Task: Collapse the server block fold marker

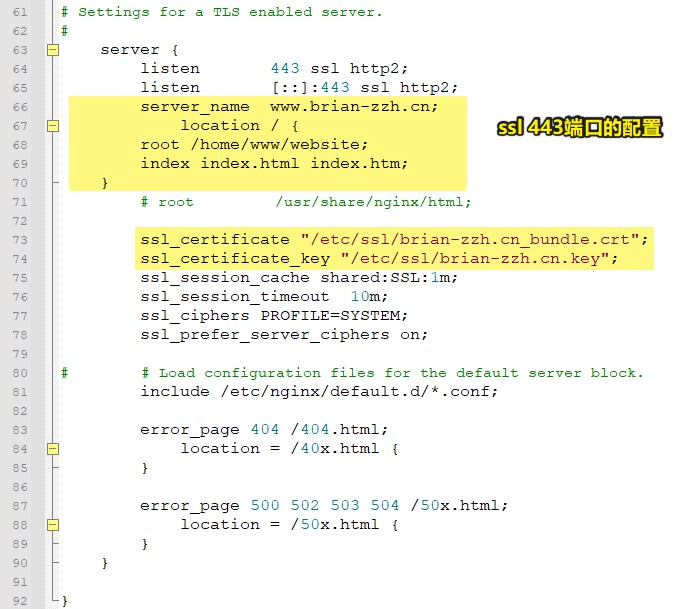Action: click(53, 50)
